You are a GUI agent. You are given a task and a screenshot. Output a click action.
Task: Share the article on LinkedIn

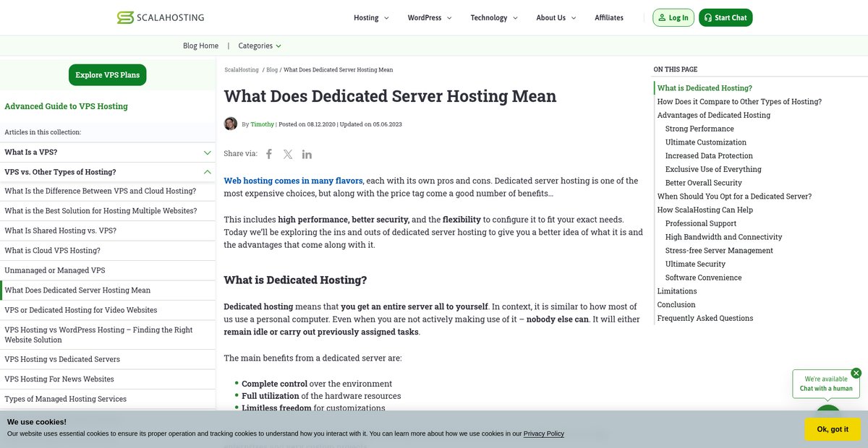(307, 154)
